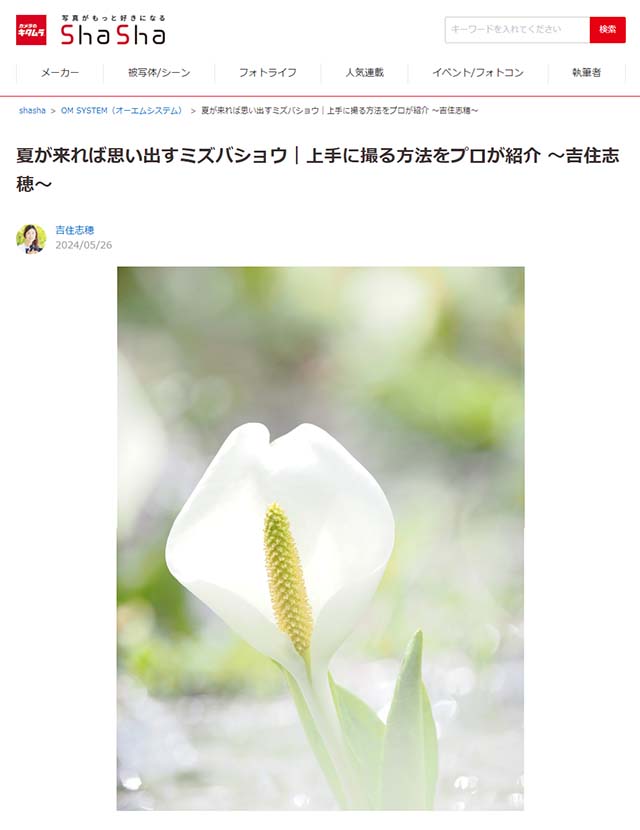Viewport: 640px width, 830px height.
Task: Click the 写真がもっと好きになる tagline
Action: point(113,18)
